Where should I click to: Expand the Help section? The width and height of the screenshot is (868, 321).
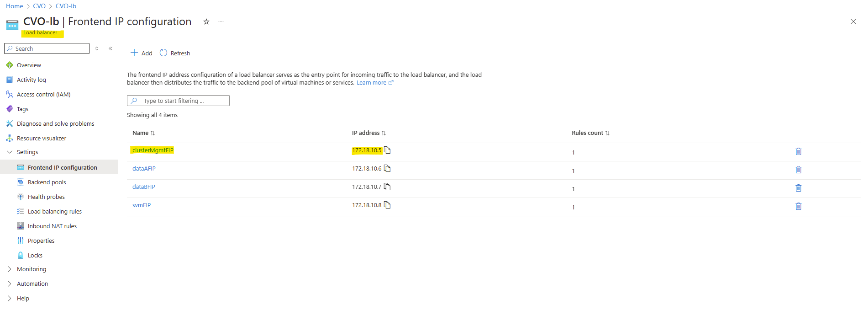click(10, 298)
